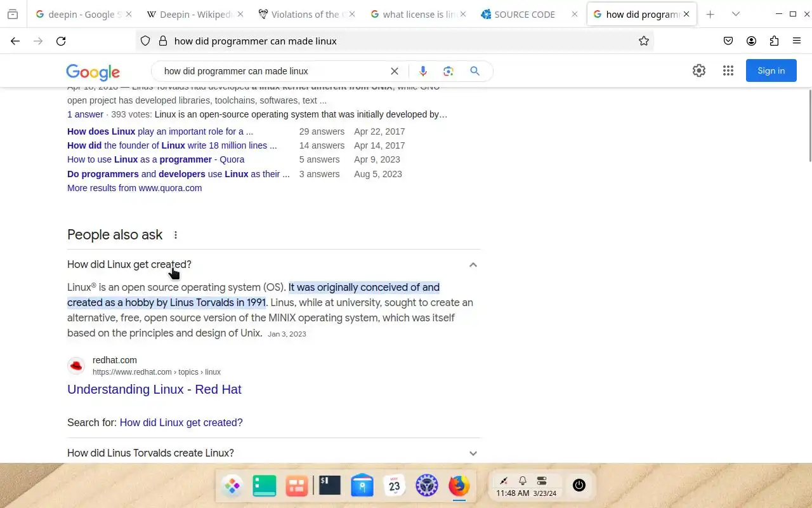The width and height of the screenshot is (812, 508).
Task: Open Google quick settings gear
Action: (x=699, y=70)
